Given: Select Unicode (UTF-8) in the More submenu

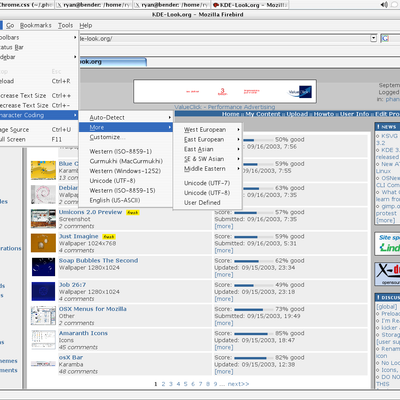Looking at the screenshot, I should pos(207,193).
